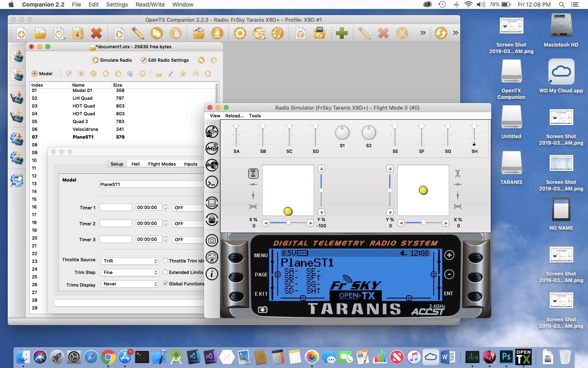Click Timer 1 time stepper arrows
This screenshot has height=368, width=588.
tap(165, 207)
